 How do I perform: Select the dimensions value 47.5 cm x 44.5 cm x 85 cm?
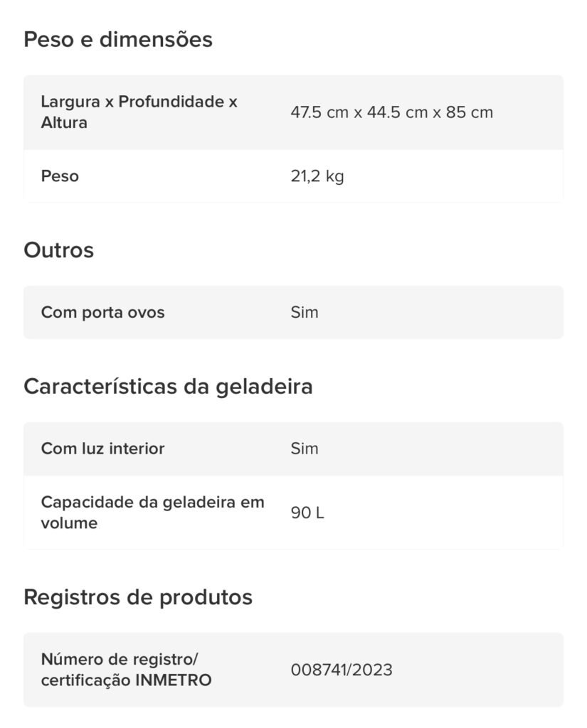tap(392, 112)
